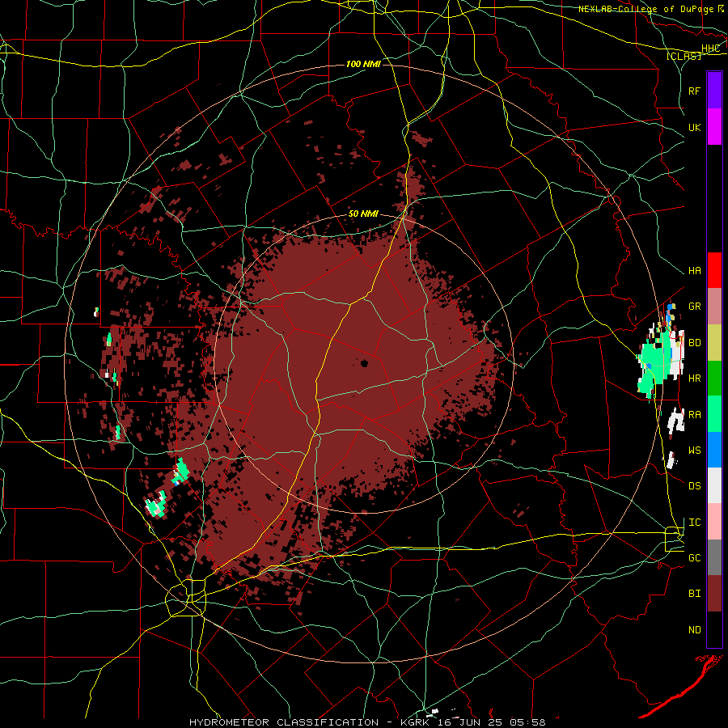This screenshot has height=728, width=728.
Task: Click the UK magenta legend swatch
Action: (714, 127)
